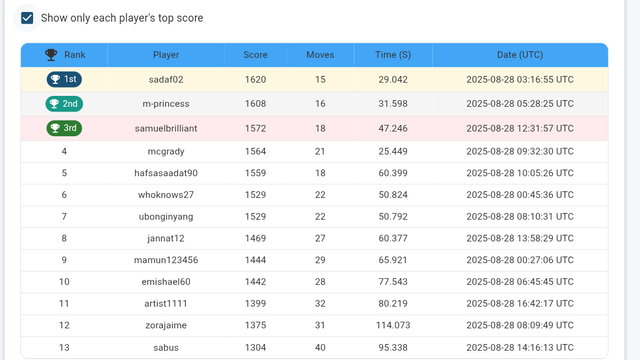640x360 pixels.
Task: Click the score value 1559
Action: pyautogui.click(x=256, y=173)
